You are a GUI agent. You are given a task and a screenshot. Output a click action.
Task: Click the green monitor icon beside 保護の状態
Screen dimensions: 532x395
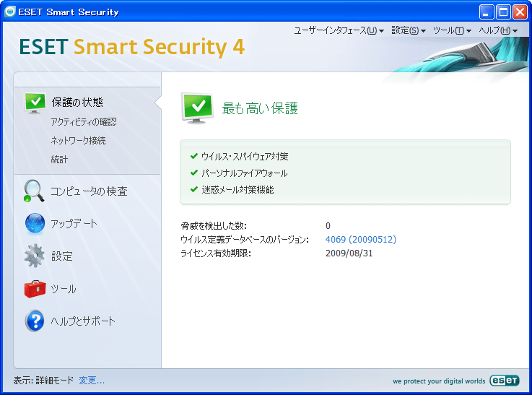35,103
